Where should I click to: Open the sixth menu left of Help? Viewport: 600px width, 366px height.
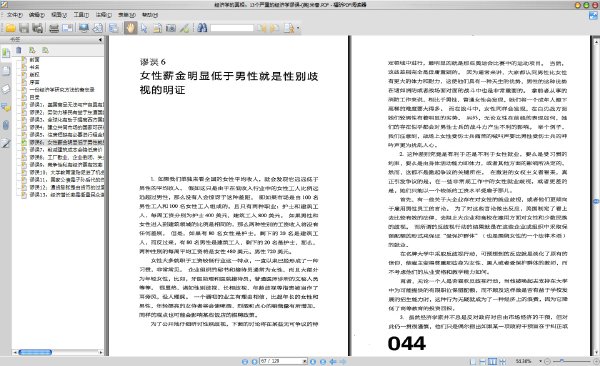(x=127, y=15)
